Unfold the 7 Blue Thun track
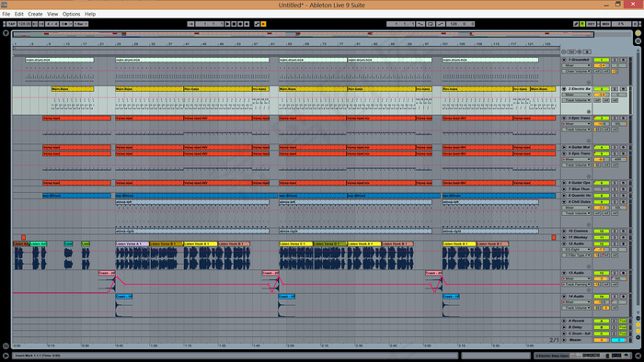 [x=564, y=189]
